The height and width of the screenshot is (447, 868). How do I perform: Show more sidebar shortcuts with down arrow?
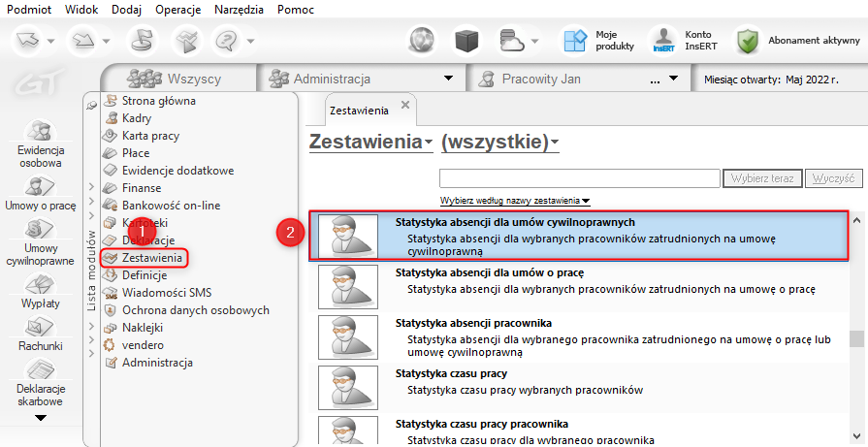click(x=41, y=418)
